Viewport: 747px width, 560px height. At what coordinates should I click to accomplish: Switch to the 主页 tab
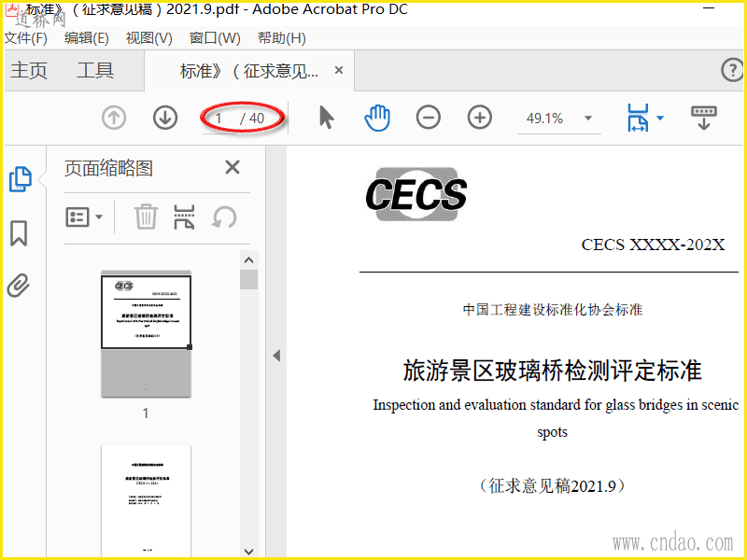(29, 71)
